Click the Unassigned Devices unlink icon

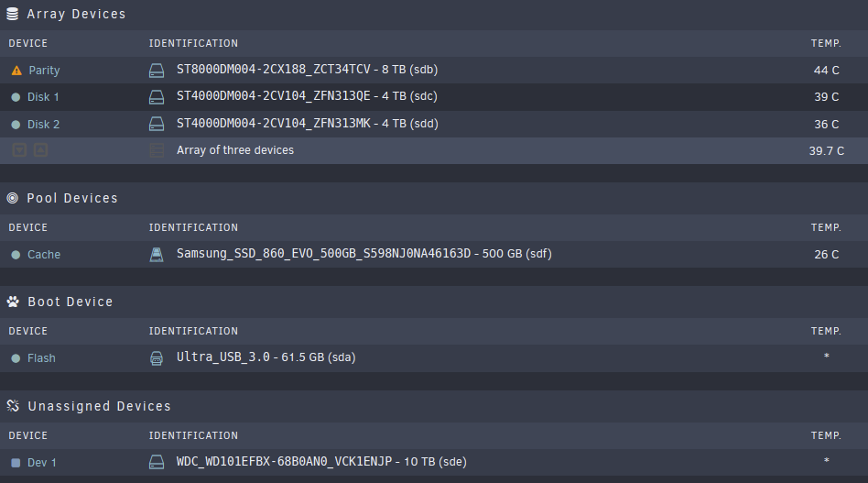[13, 406]
